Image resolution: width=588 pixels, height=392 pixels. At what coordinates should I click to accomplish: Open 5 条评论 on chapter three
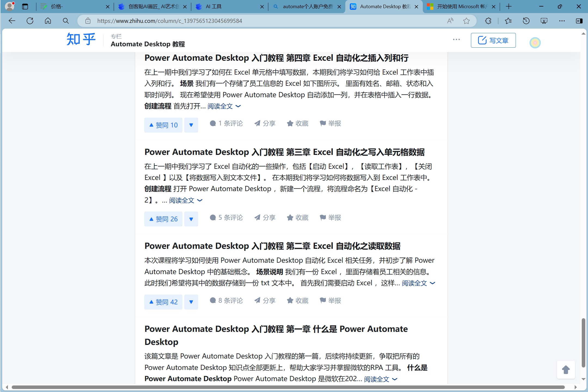[x=226, y=218]
